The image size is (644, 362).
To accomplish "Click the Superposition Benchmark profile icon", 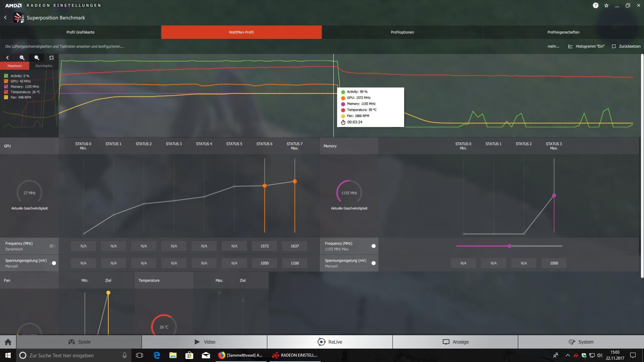I will point(18,17).
